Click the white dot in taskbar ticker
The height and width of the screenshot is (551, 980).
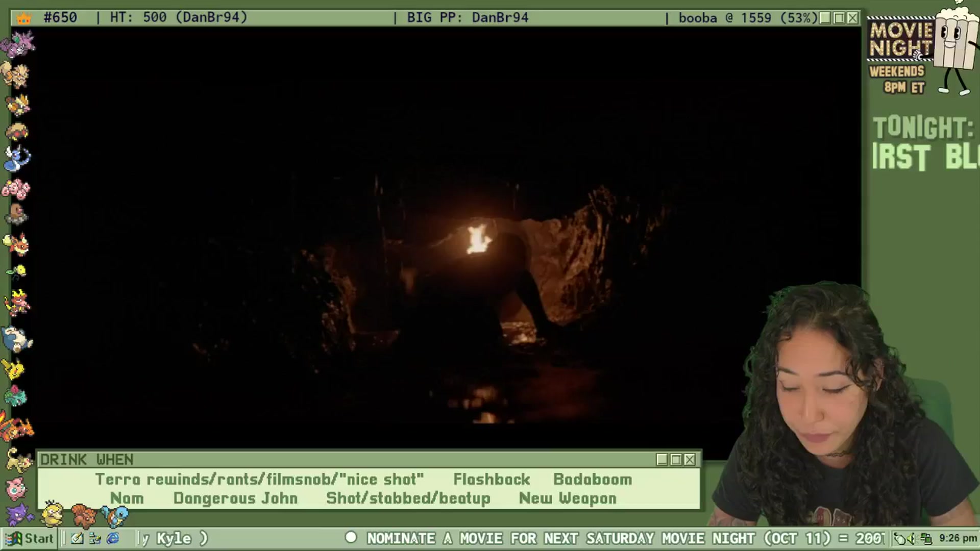pyautogui.click(x=351, y=537)
